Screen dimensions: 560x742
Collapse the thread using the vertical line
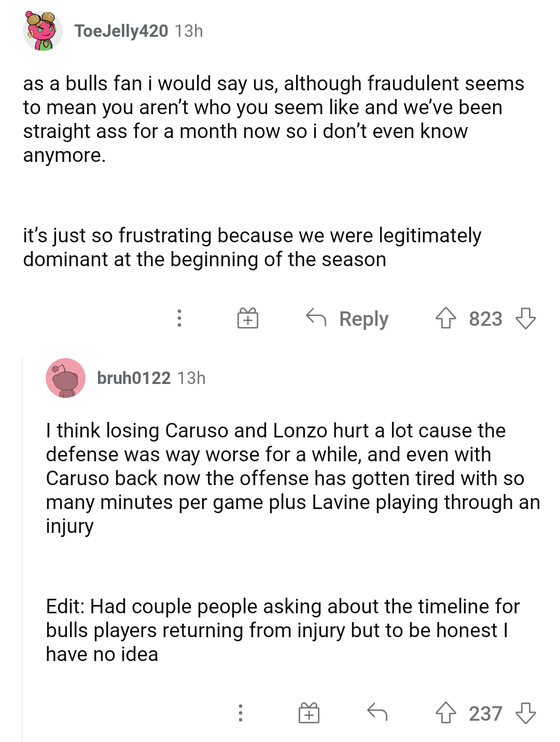[x=22, y=549]
